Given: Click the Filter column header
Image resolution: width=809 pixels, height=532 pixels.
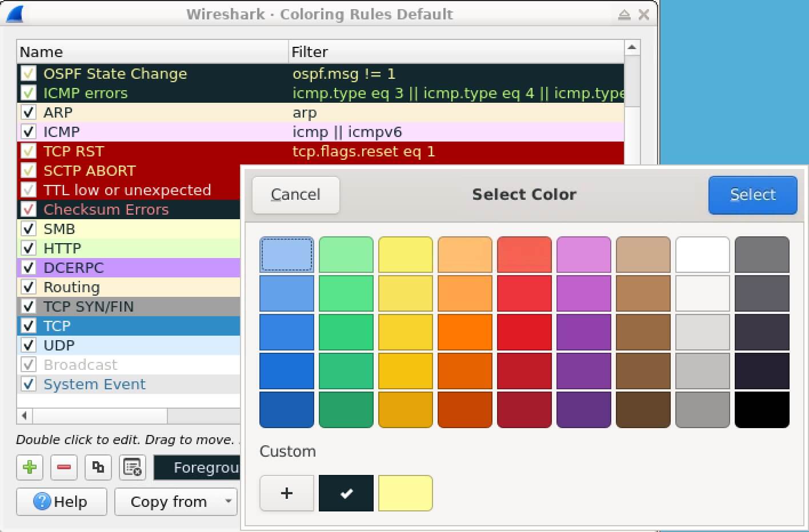Looking at the screenshot, I should 456,52.
